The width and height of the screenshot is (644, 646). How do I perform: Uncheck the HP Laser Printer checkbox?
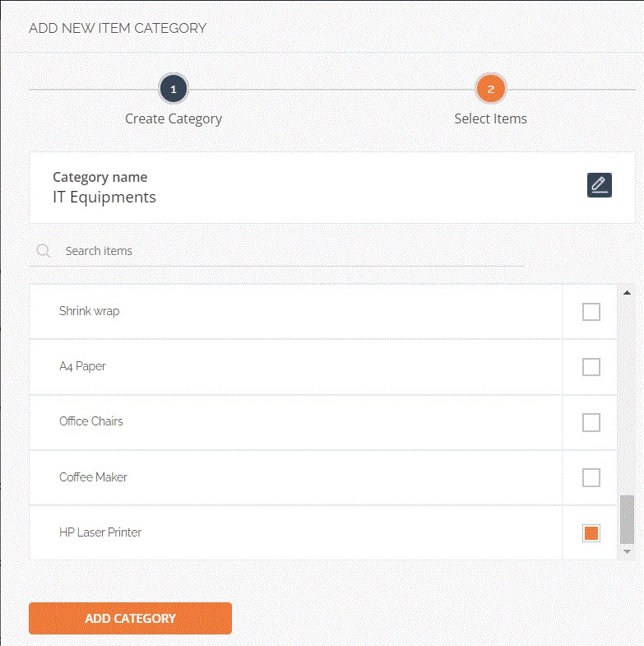[x=591, y=533]
